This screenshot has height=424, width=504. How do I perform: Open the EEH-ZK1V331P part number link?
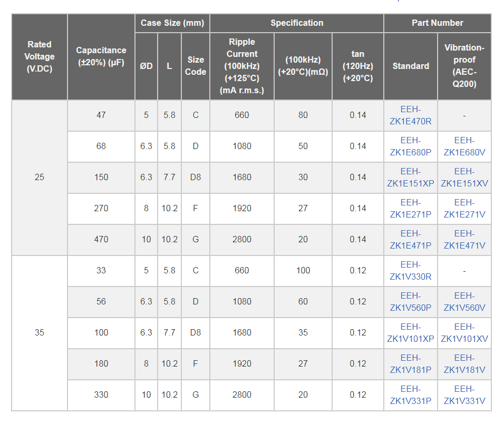[x=410, y=395]
